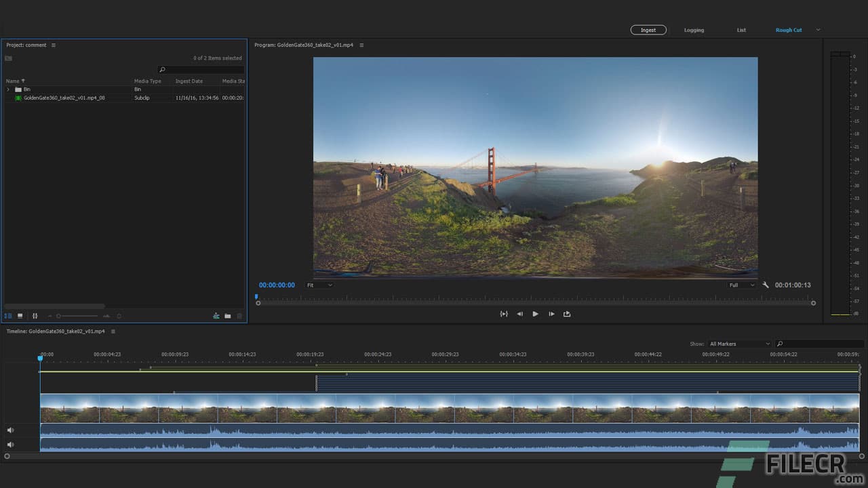This screenshot has height=488, width=868.
Task: Switch the Project panel to icon view
Action: [x=20, y=316]
